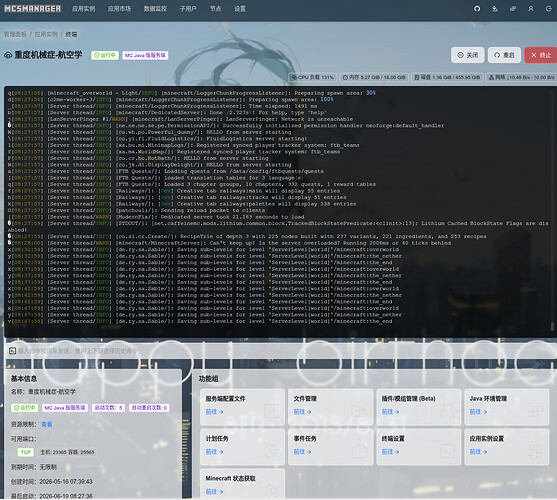This screenshot has height=500, width=557.
Task: Click the user account icon
Action: coord(530,9)
